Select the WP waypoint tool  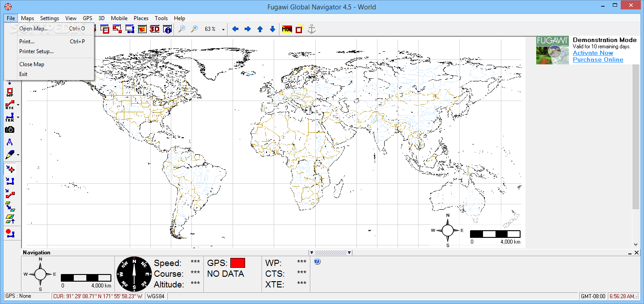coord(9,93)
